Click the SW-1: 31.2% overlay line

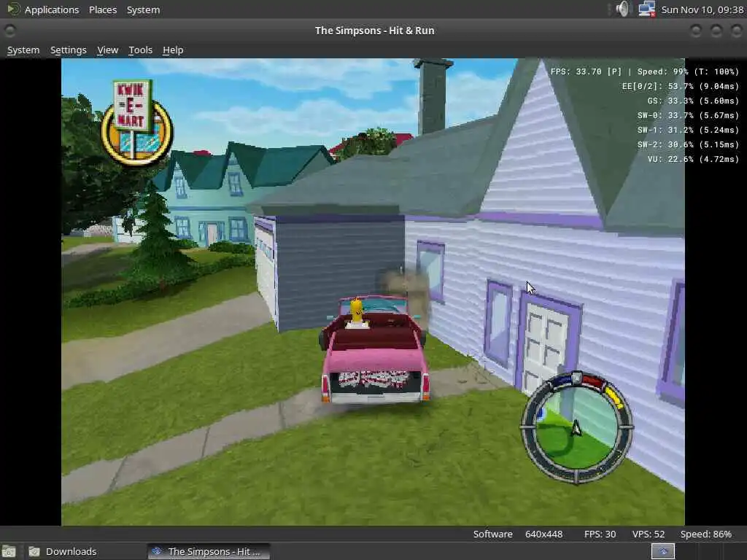688,130
